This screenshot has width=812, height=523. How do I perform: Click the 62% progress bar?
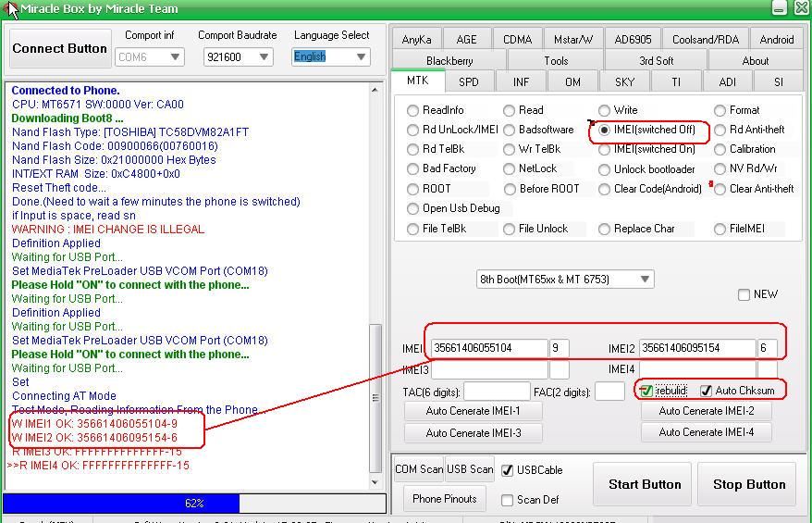click(194, 503)
